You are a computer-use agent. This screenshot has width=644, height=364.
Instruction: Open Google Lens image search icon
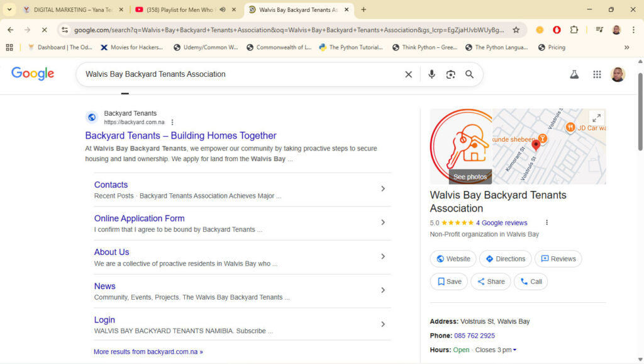[450, 74]
